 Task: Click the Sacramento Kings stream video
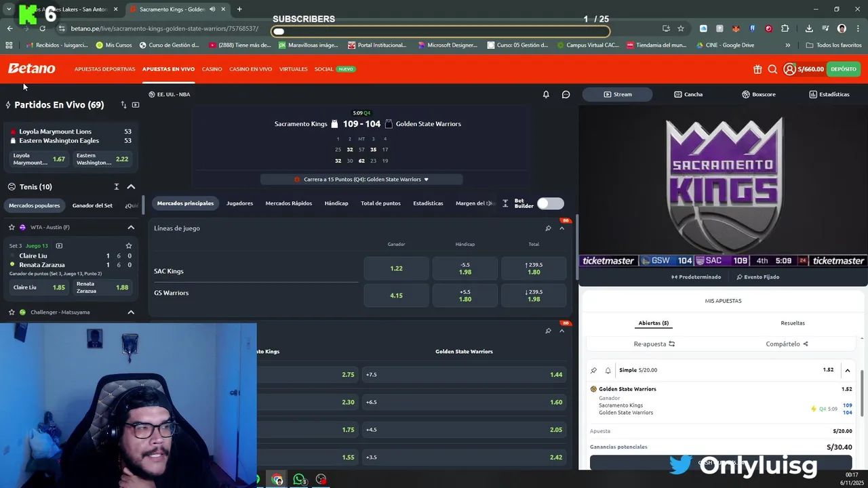pos(723,186)
